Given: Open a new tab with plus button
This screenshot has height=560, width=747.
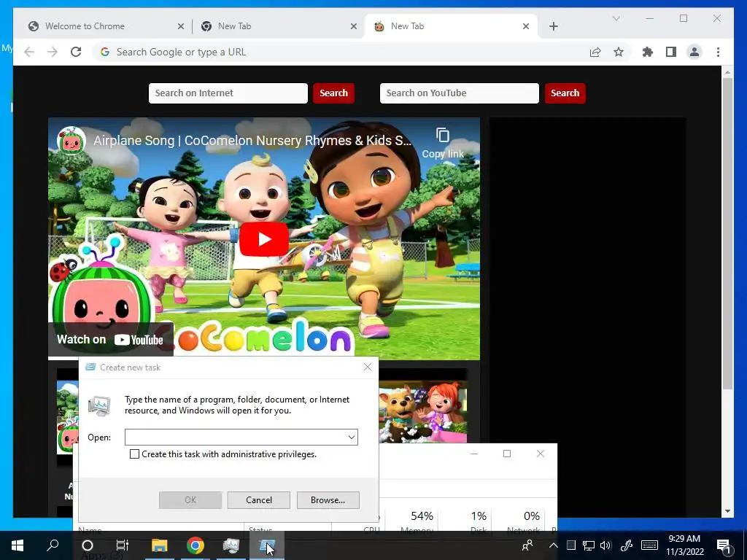Looking at the screenshot, I should [553, 26].
